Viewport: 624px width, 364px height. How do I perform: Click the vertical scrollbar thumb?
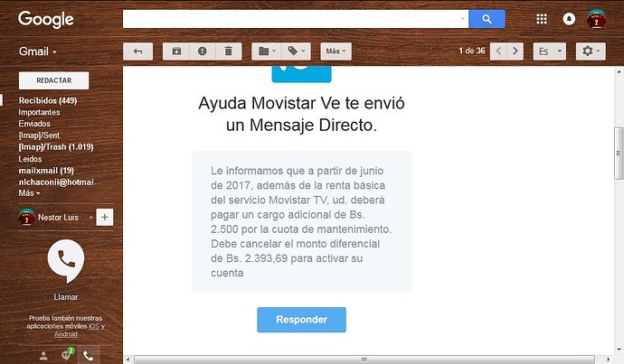click(619, 153)
